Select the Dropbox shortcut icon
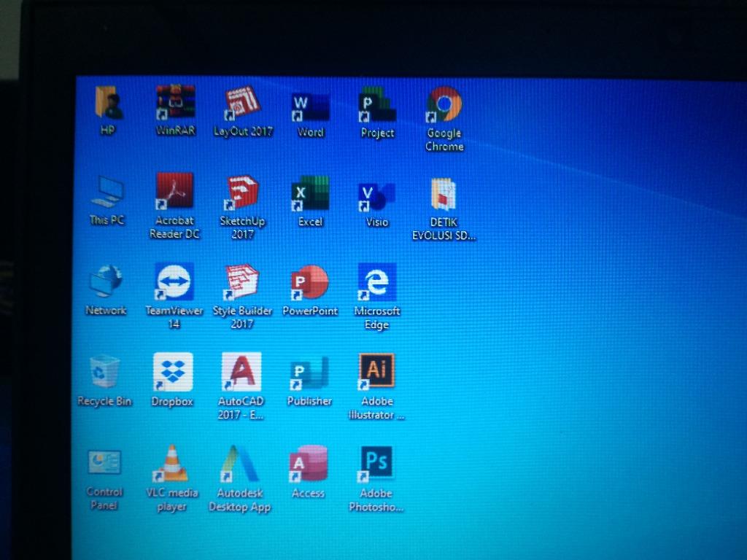The height and width of the screenshot is (560, 747). tap(173, 372)
